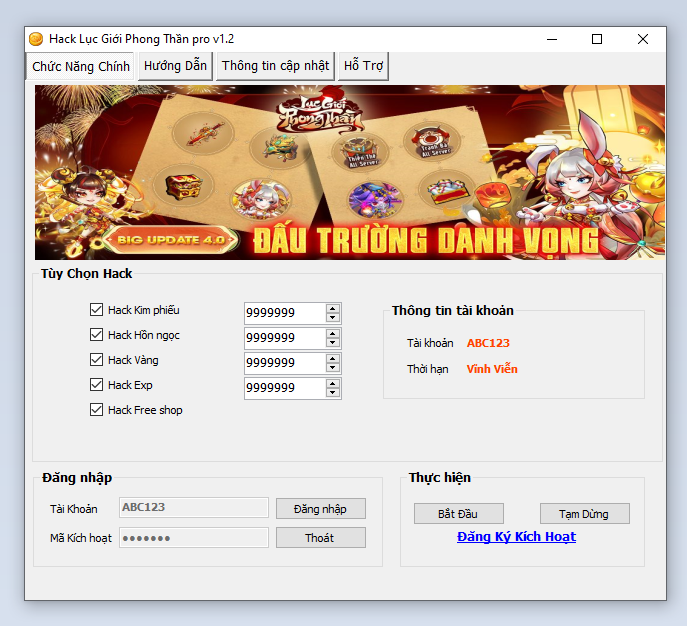Click the Tranh Bá All Server banner icon
Screen dimensions: 690x626
click(434, 141)
